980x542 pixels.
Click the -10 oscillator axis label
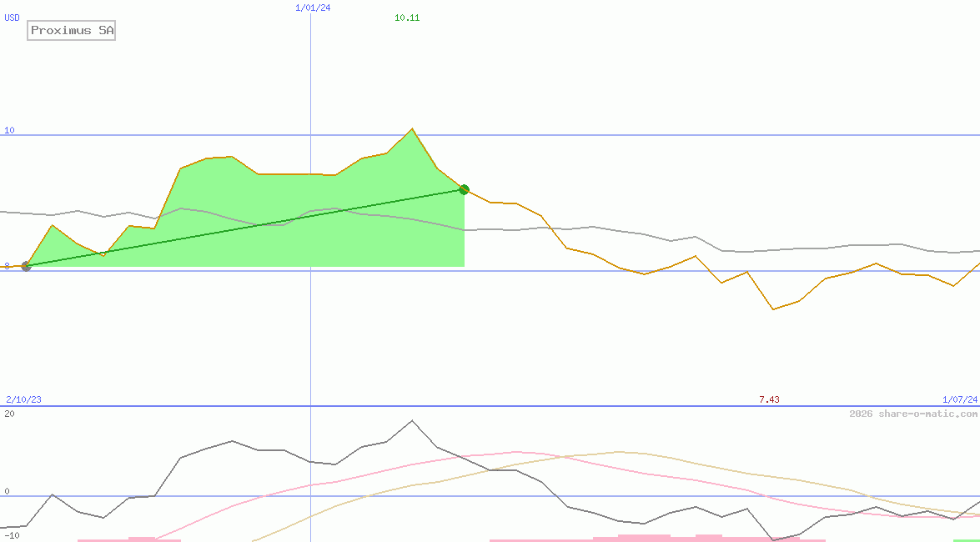point(12,536)
